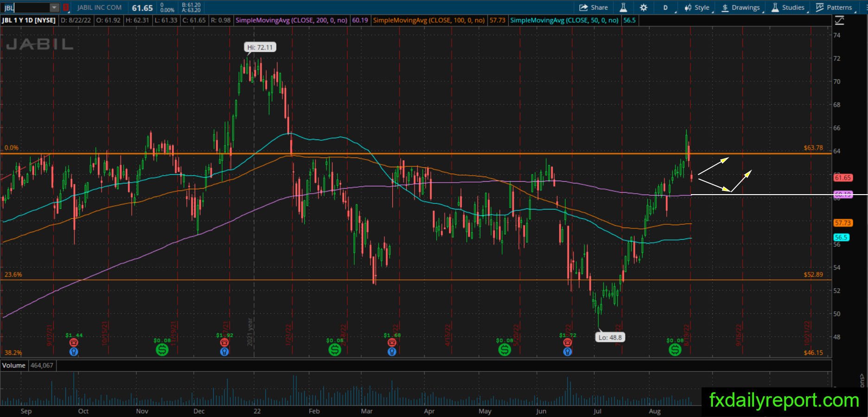Image resolution: width=868 pixels, height=417 pixels.
Task: Click the 38.2% Fibonacci label
Action: [13, 353]
